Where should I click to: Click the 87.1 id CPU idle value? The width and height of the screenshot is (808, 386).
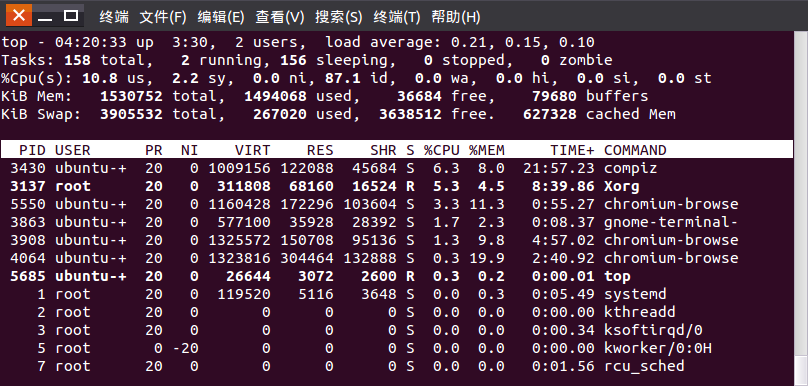pos(343,78)
